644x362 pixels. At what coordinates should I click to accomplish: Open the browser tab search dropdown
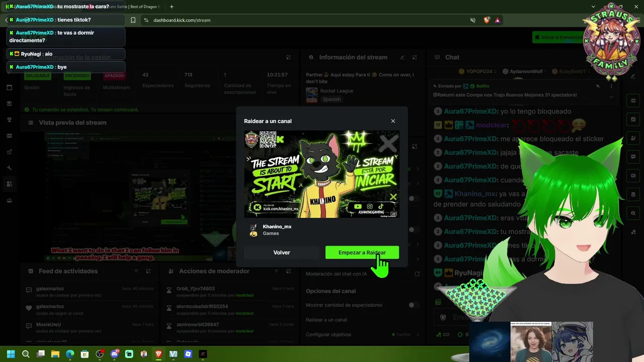pos(593,7)
